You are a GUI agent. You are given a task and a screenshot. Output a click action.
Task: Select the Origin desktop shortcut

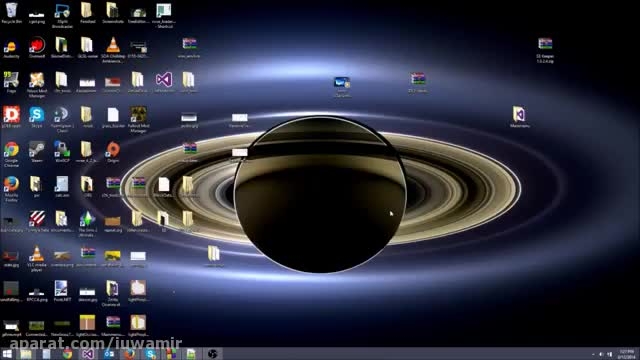point(113,152)
